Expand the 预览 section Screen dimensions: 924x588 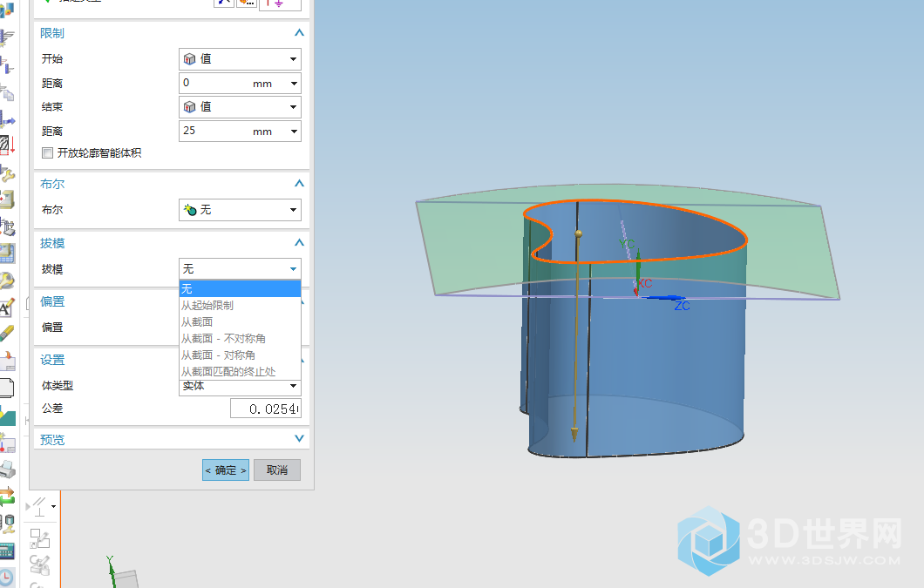299,440
